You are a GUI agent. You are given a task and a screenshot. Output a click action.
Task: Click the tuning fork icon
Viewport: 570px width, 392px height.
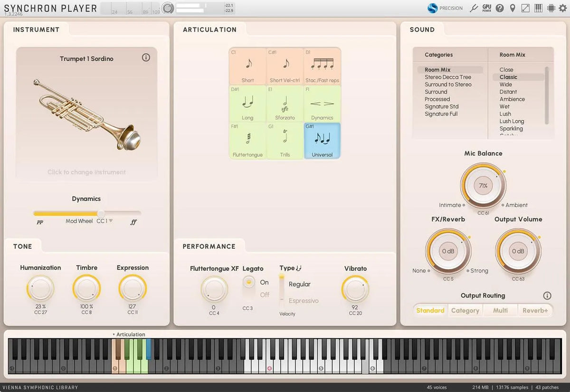coord(473,8)
